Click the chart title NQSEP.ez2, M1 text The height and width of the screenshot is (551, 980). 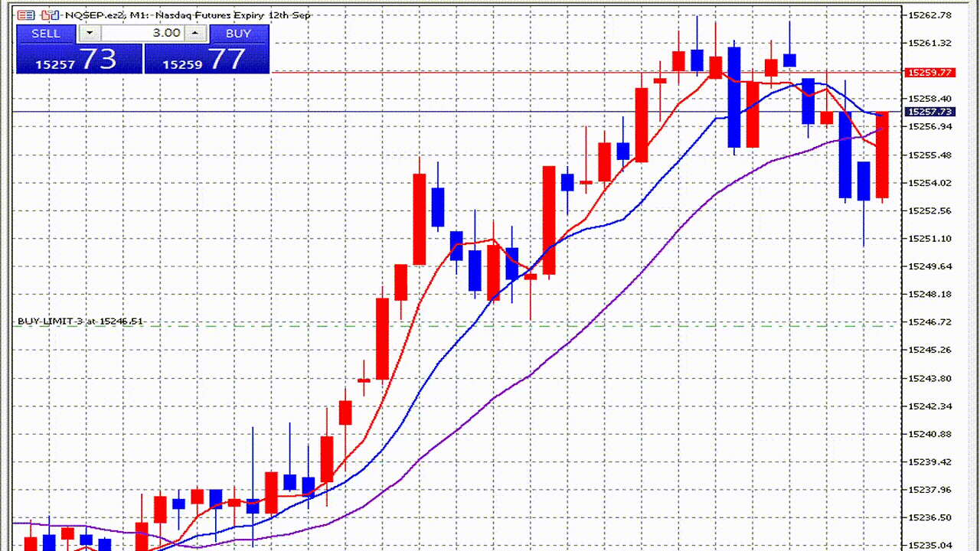point(105,15)
